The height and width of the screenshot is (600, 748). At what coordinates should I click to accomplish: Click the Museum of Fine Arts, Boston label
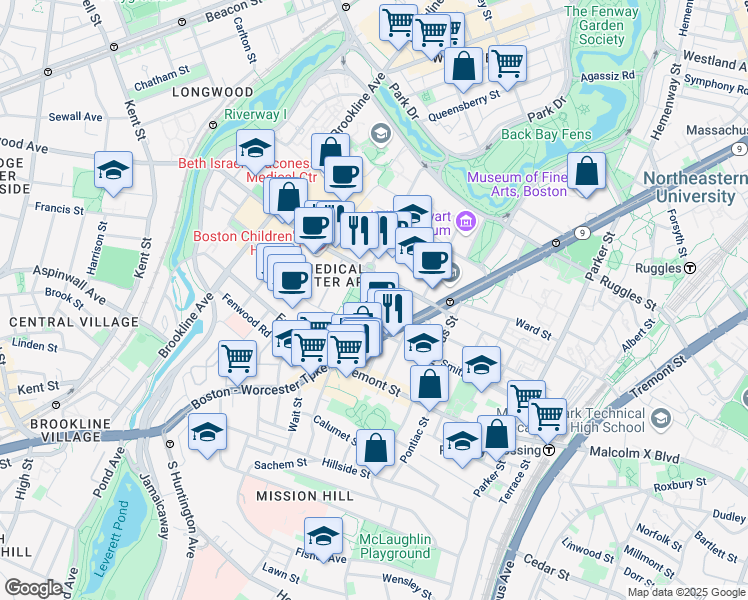point(517,184)
